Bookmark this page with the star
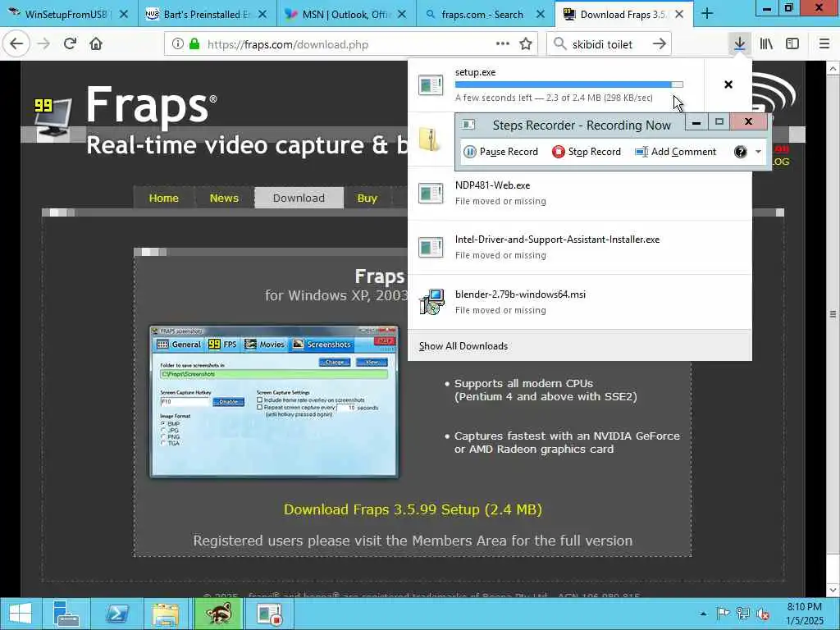 526,44
